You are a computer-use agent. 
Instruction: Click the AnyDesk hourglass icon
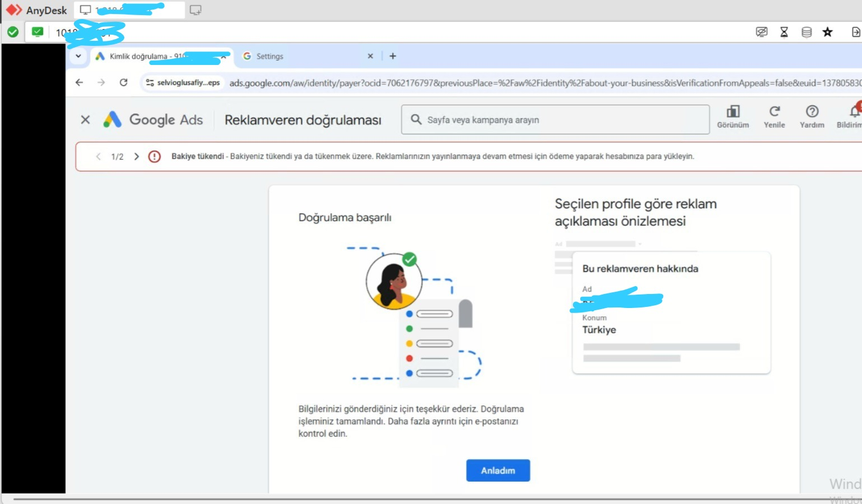pyautogui.click(x=784, y=32)
